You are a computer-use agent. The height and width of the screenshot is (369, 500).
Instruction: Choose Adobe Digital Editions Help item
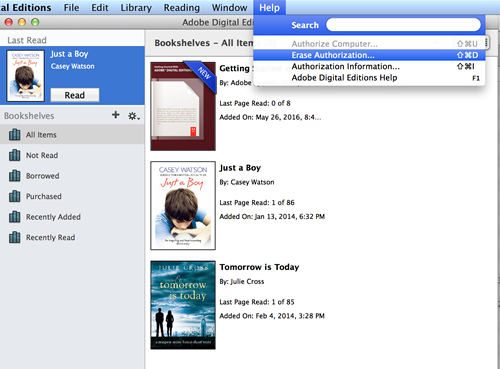[369, 78]
